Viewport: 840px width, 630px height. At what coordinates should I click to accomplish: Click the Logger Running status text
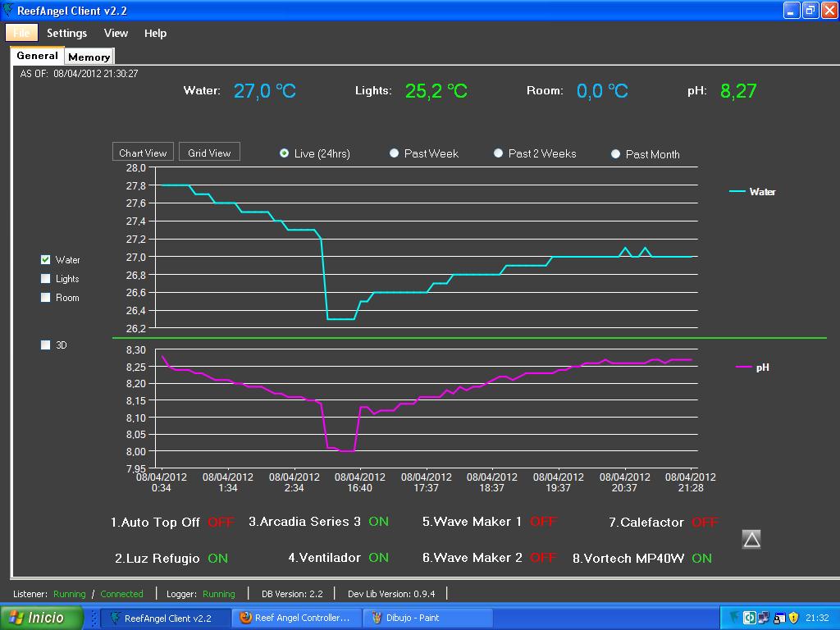(x=218, y=594)
